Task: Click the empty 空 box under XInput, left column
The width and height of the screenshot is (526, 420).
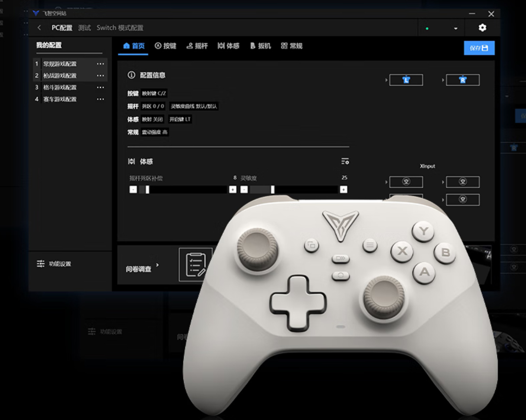Action: 406,182
